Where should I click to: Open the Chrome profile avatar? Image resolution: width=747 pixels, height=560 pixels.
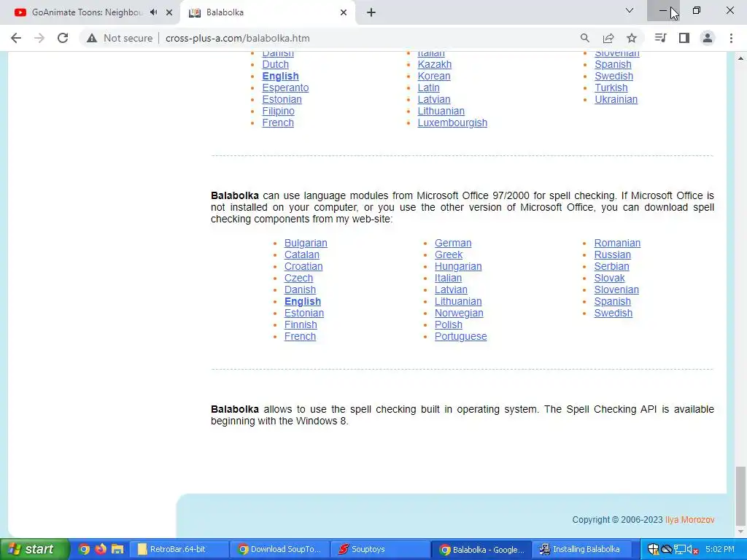[x=708, y=38]
